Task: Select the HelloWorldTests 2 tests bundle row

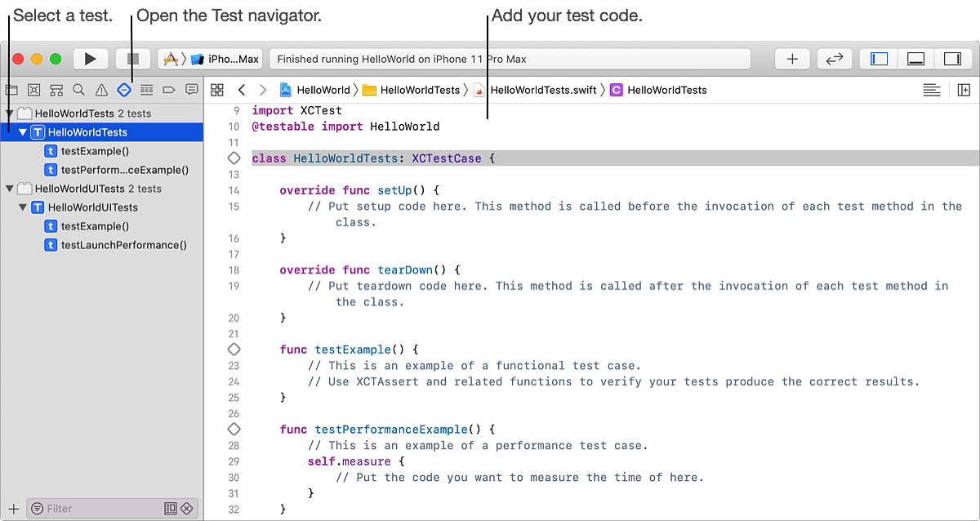Action: click(101, 114)
